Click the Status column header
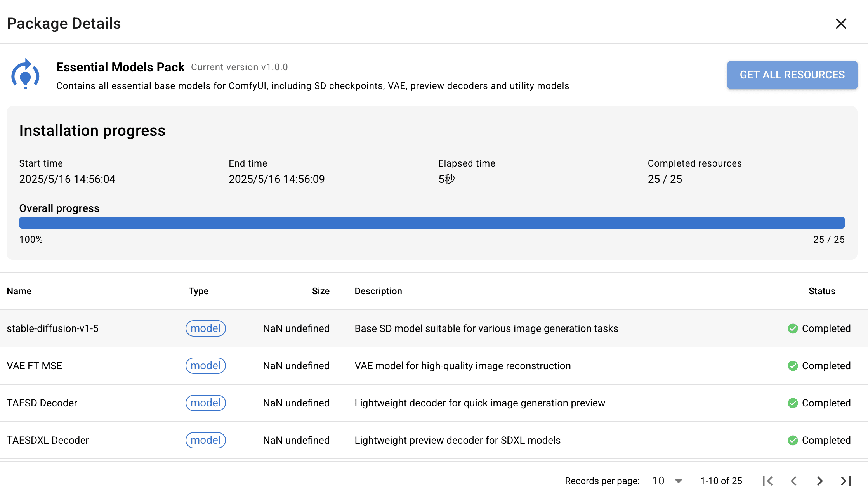The image size is (868, 493). point(822,291)
